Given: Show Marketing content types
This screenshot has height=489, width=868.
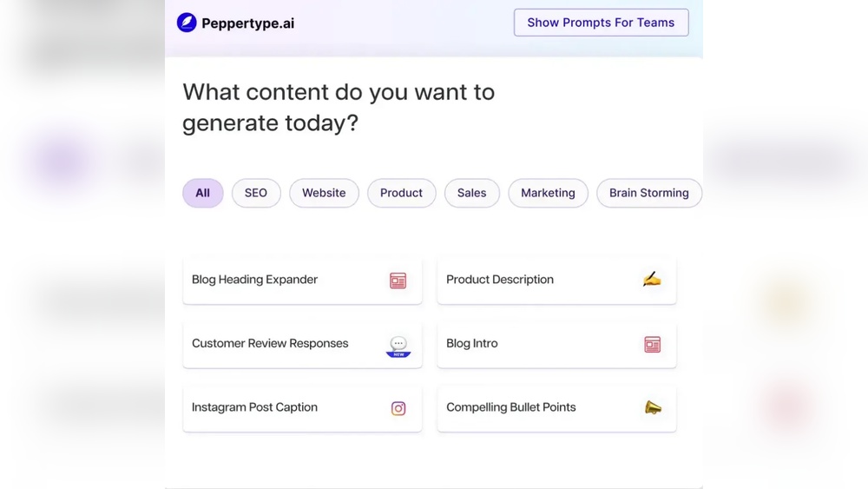Looking at the screenshot, I should (x=548, y=193).
